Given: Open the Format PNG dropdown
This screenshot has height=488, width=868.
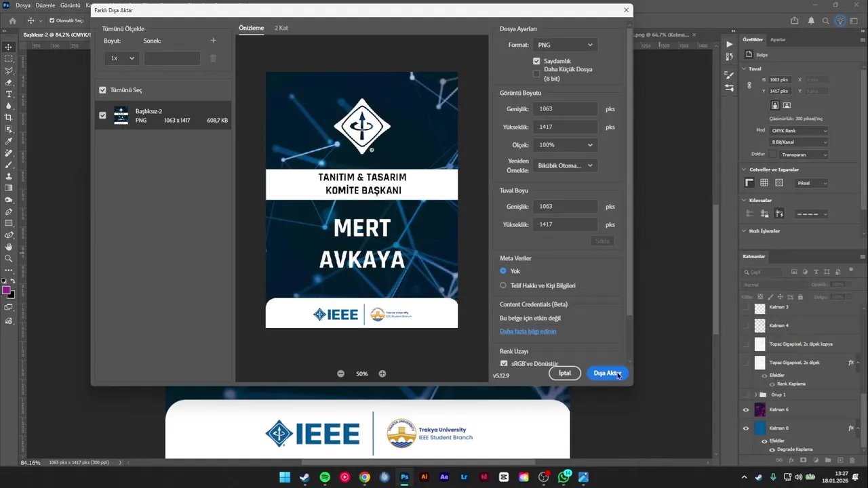Looking at the screenshot, I should pos(565,45).
